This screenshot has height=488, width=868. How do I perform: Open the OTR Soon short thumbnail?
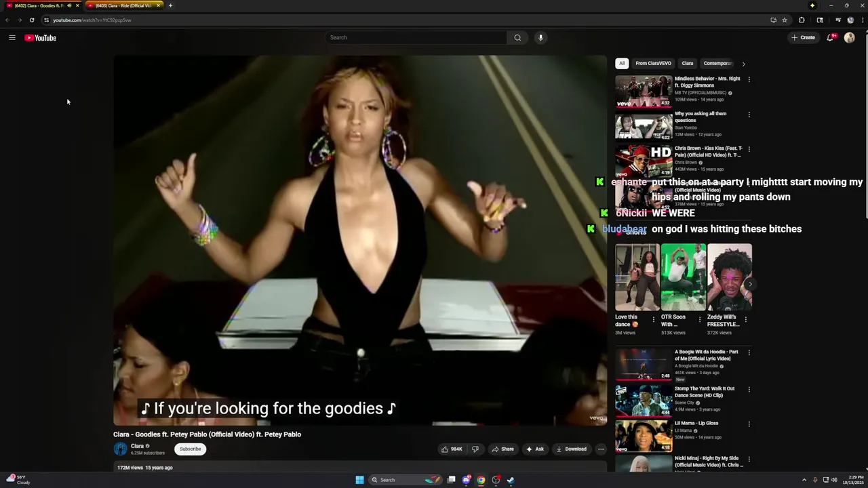[x=683, y=277]
